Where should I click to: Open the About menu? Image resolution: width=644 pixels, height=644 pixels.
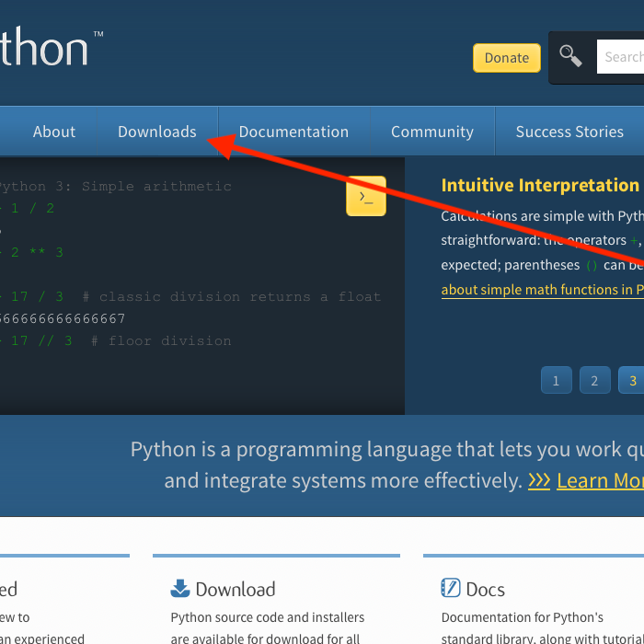click(54, 132)
